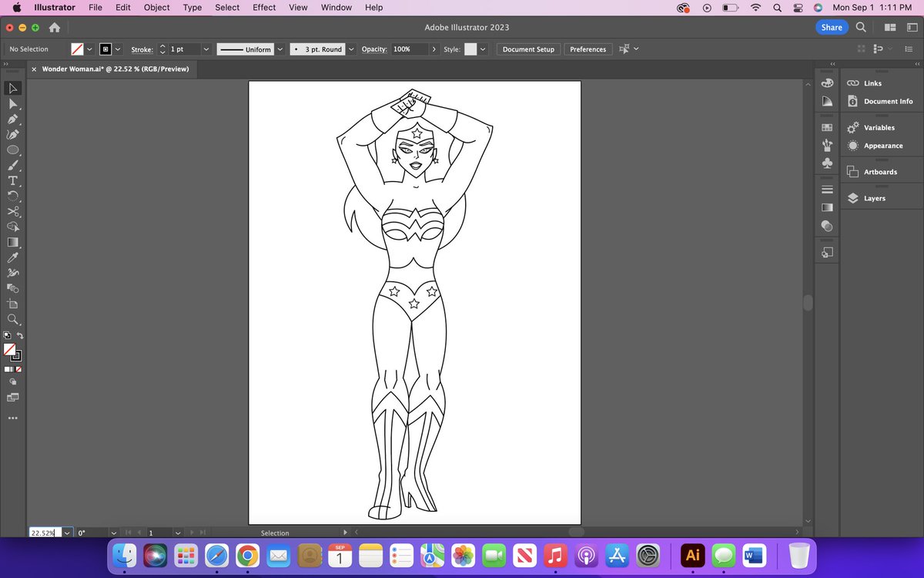This screenshot has width=924, height=578.
Task: Open the Window menu
Action: [x=336, y=8]
